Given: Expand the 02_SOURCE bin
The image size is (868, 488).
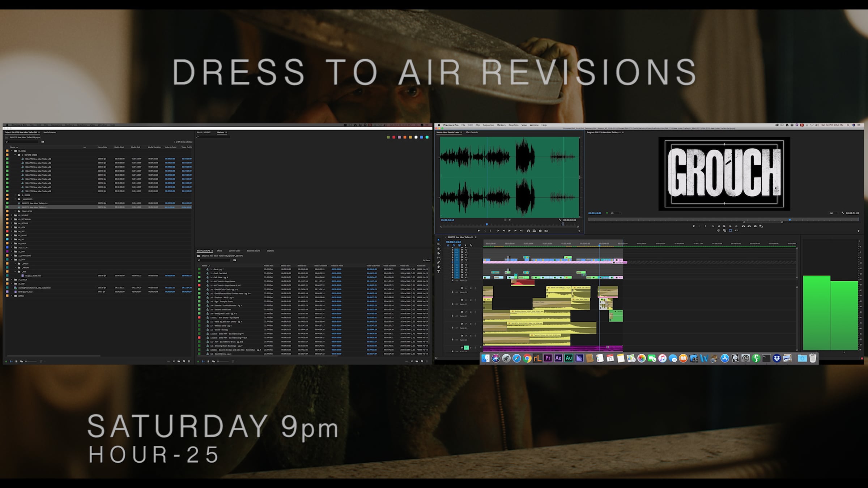Looking at the screenshot, I should point(12,215).
